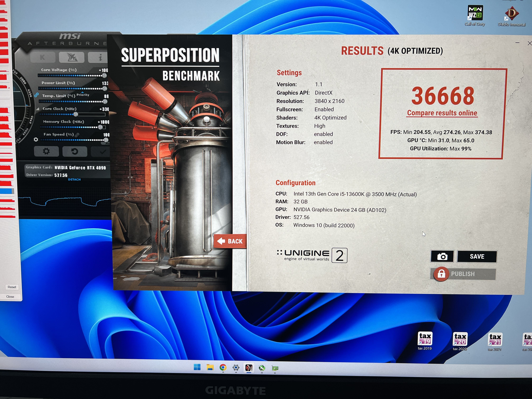This screenshot has height=399, width=532.
Task: Click the Priority triangle under Power Limit
Action: coord(82,92)
